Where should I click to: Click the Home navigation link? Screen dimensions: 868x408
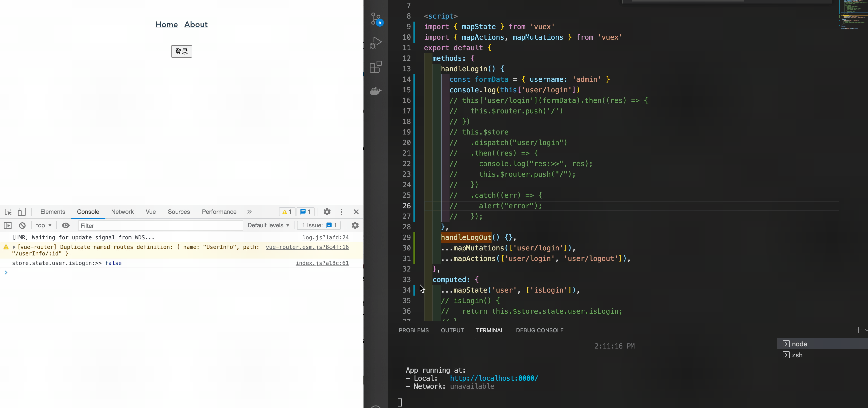pos(166,24)
